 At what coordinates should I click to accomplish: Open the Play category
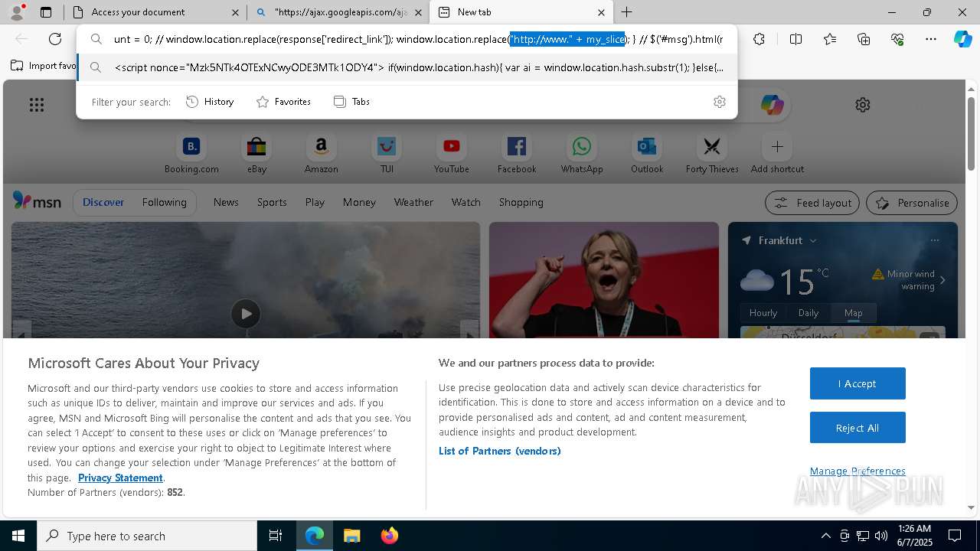[315, 202]
